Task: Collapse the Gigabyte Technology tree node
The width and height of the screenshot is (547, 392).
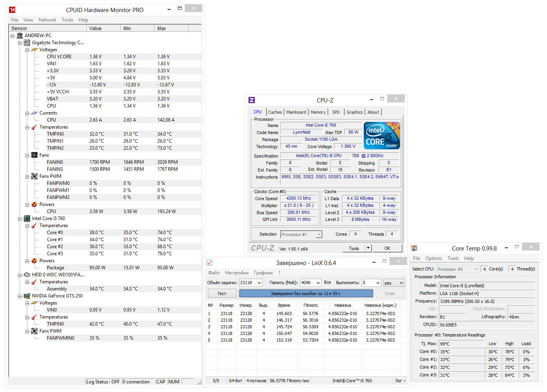Action: tap(20, 43)
